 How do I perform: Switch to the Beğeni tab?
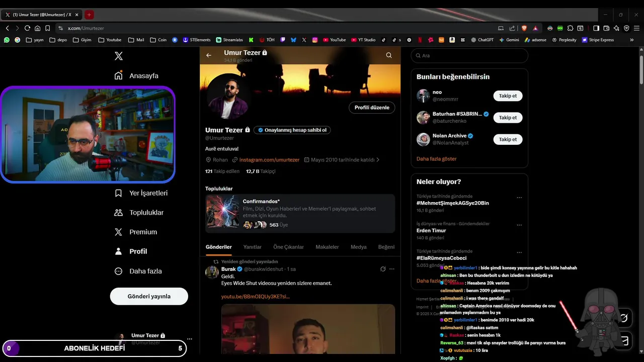point(386,247)
